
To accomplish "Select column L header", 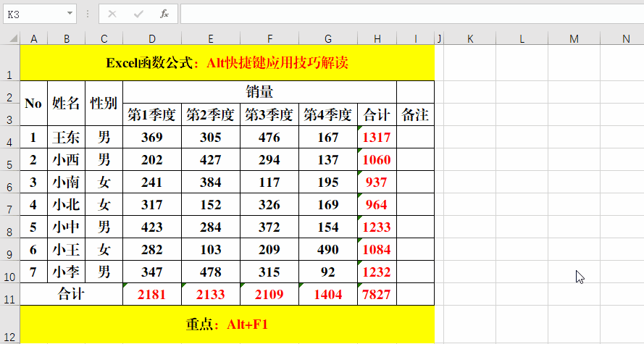I will point(522,39).
